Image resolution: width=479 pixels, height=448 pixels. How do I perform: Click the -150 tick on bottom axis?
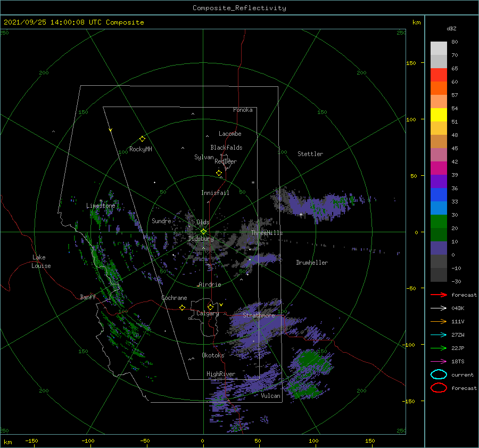31,441
